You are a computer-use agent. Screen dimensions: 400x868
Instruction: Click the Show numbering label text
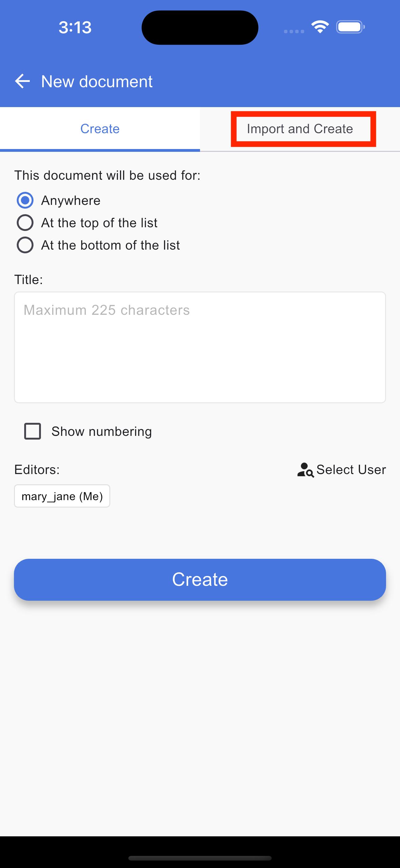101,431
